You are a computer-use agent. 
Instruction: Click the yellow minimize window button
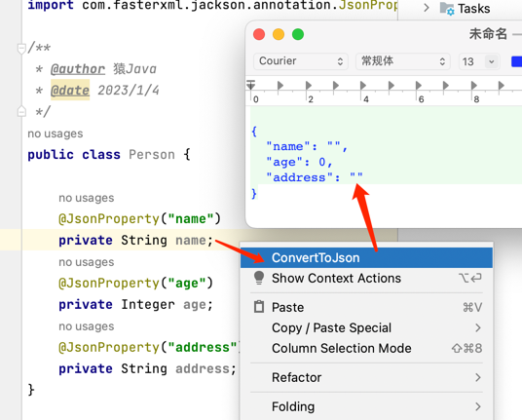(279, 34)
